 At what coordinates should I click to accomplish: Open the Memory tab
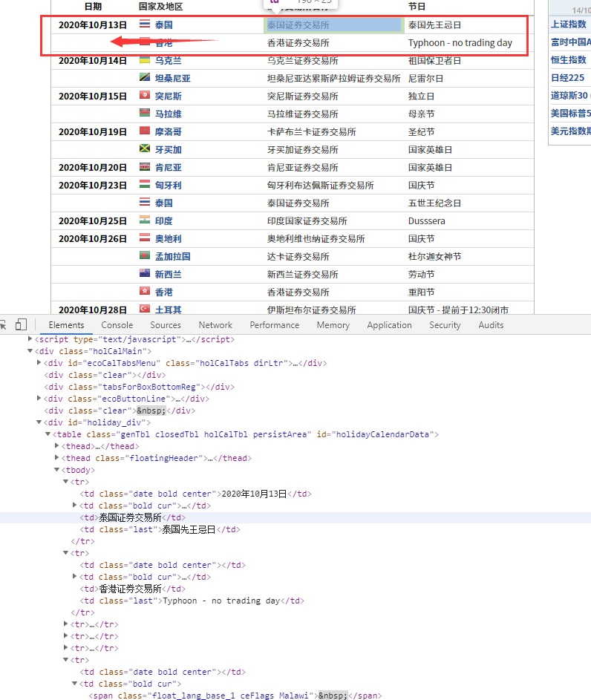pyautogui.click(x=333, y=325)
